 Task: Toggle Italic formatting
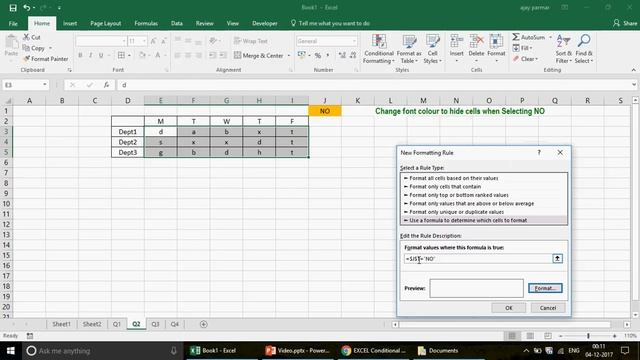pyautogui.click(x=90, y=56)
